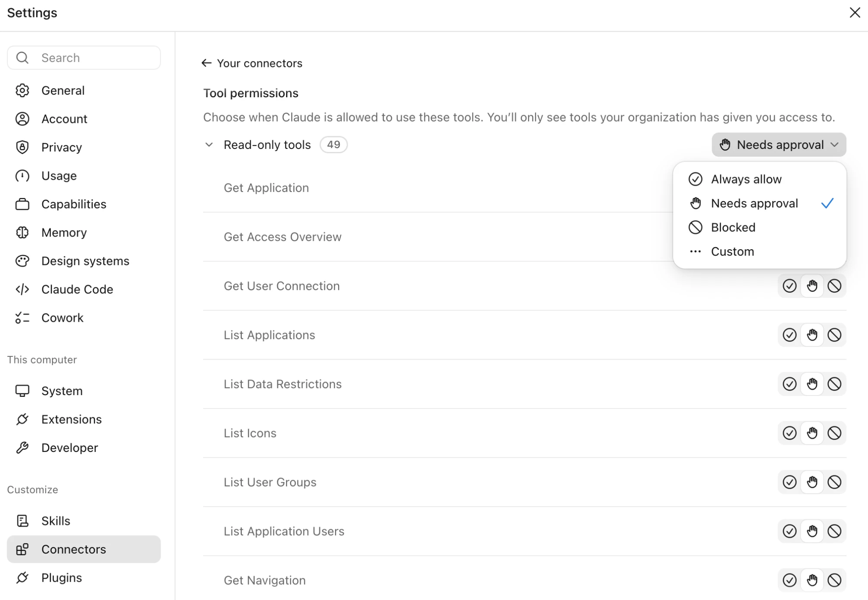Set Get User Connection to always allow
This screenshot has width=868, height=600.
[x=789, y=286]
